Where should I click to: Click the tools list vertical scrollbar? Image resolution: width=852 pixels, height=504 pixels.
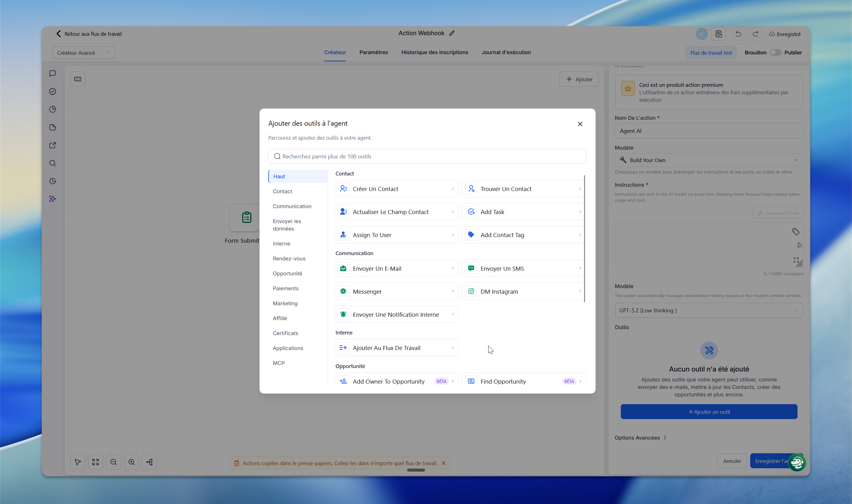tap(585, 239)
